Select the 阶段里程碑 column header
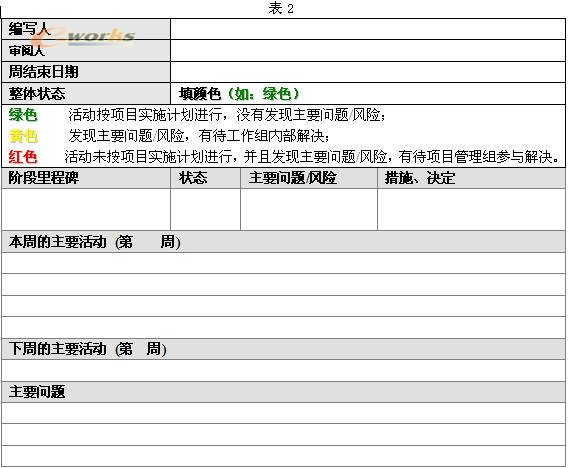The height and width of the screenshot is (468, 568). coord(86,178)
